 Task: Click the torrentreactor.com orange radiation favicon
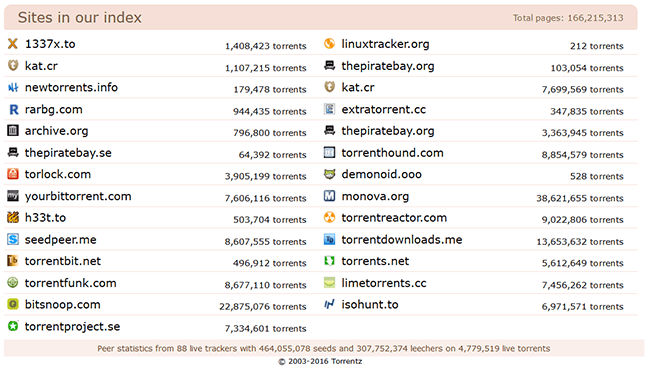330,217
